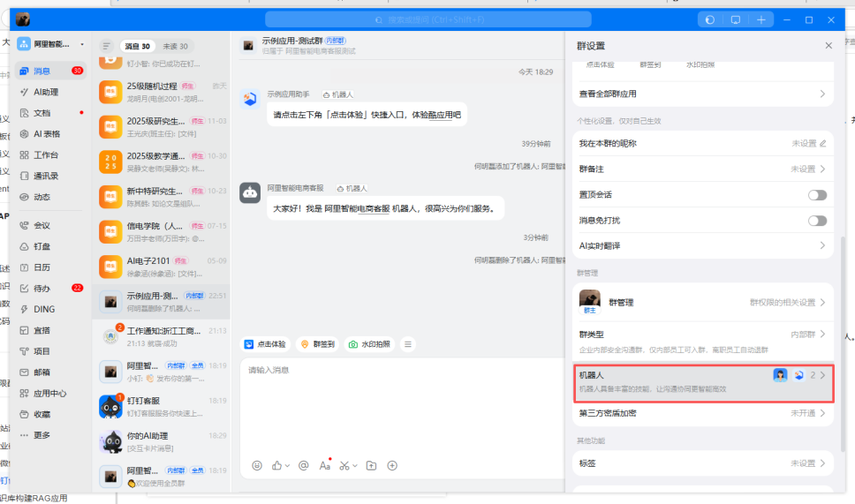This screenshot has height=504, width=855.
Task: Insert an emoji in message toolbar
Action: pyautogui.click(x=257, y=465)
